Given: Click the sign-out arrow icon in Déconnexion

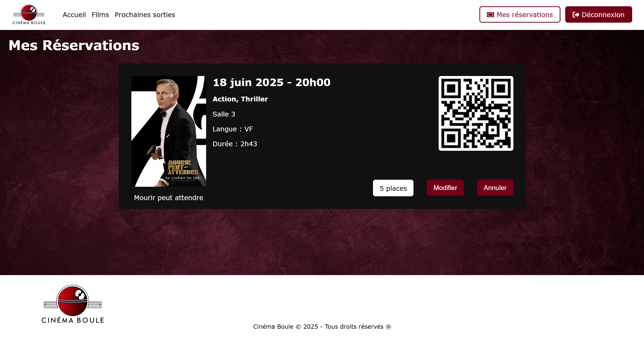Looking at the screenshot, I should [x=576, y=15].
